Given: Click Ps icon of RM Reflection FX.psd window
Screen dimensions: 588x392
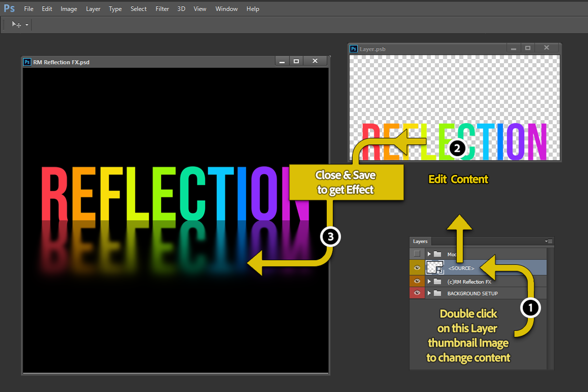Looking at the screenshot, I should coord(27,62).
